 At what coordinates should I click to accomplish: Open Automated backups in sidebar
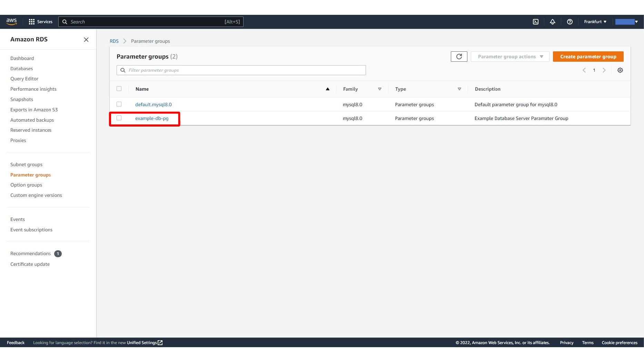click(32, 120)
